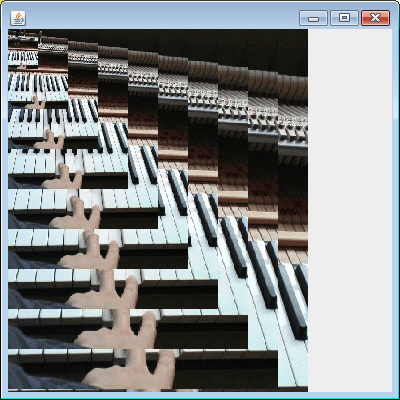
Task: Click the smallest piano image tile
Action: pyautogui.click(x=23, y=49)
